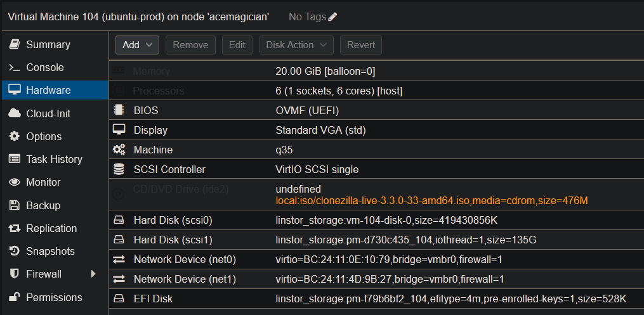
Task: Switch to the Console view
Action: pyautogui.click(x=44, y=67)
